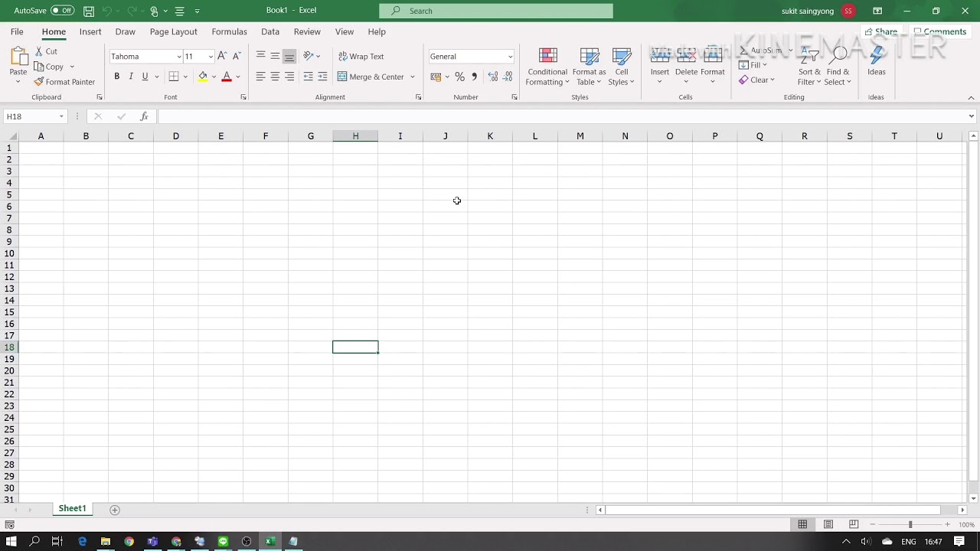The height and width of the screenshot is (551, 980).
Task: Toggle Bold formatting
Action: [116, 77]
